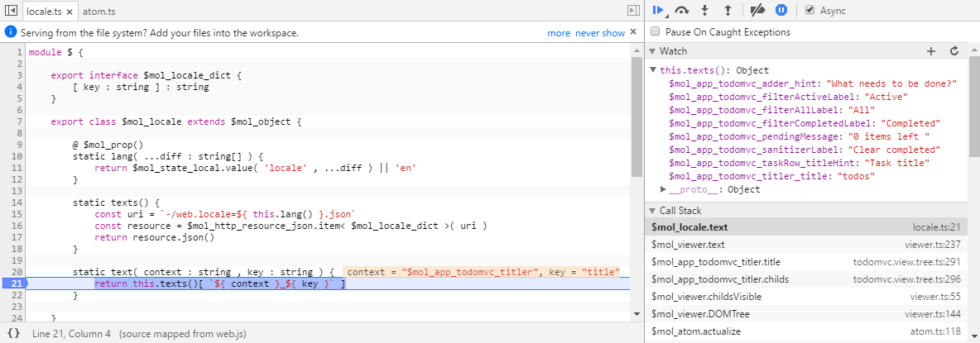
Task: Click 'static texts()' on line 14
Action: point(117,202)
